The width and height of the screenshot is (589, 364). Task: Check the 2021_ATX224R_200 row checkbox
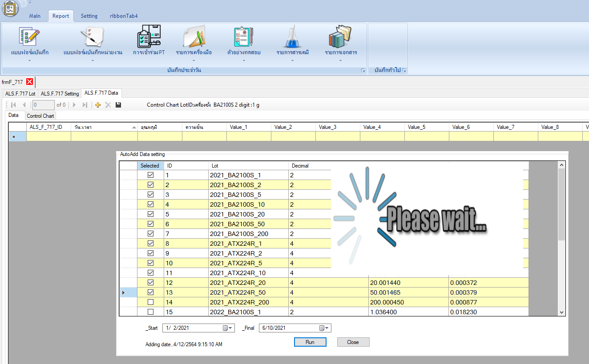tap(150, 302)
